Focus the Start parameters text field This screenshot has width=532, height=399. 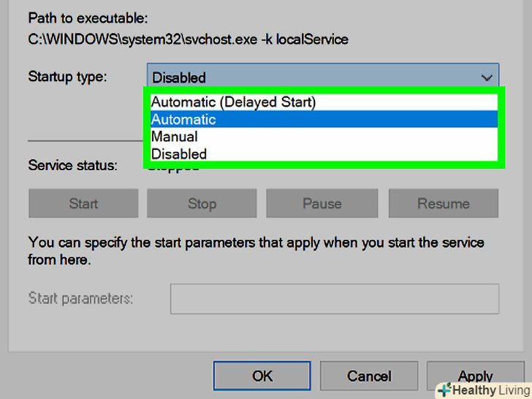pos(334,299)
